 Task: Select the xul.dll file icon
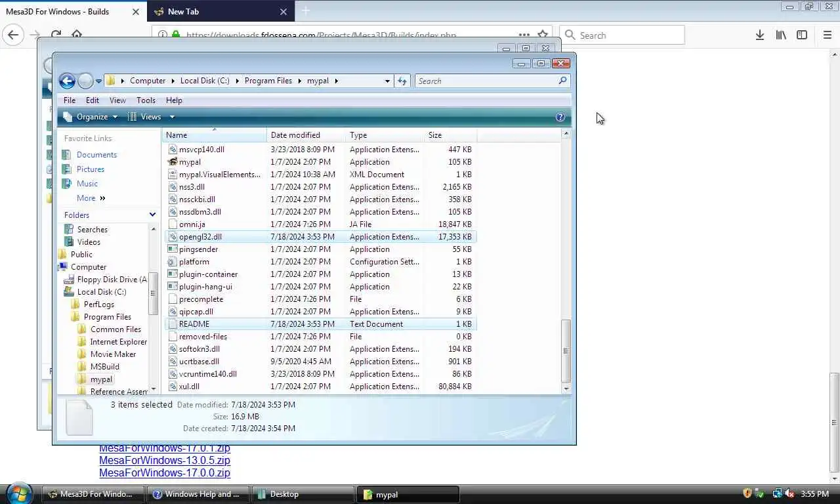[x=173, y=387]
